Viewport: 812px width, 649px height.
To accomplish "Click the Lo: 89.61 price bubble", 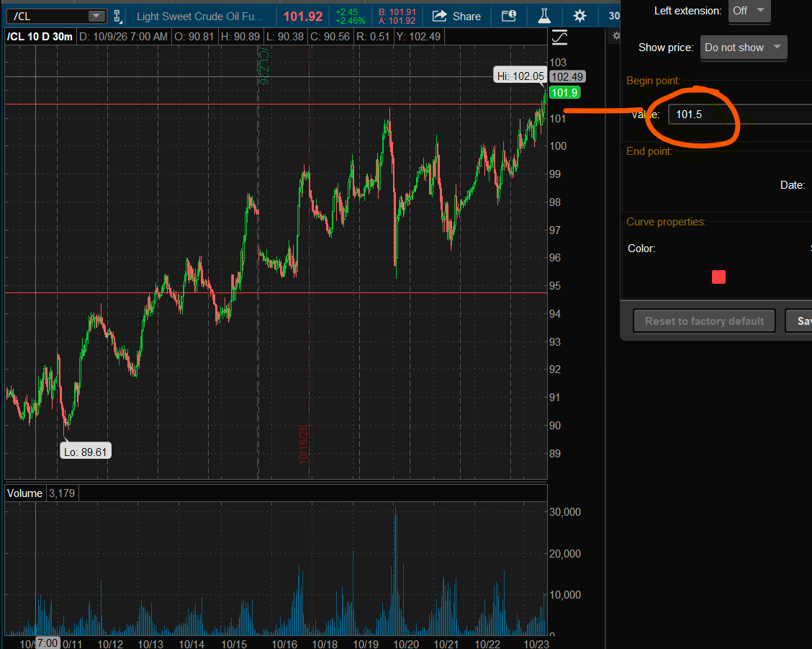I will click(x=86, y=452).
